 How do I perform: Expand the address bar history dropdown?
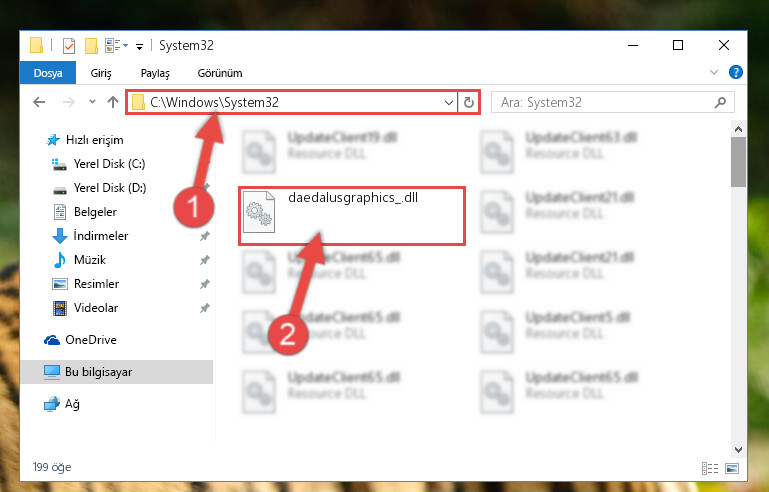448,103
